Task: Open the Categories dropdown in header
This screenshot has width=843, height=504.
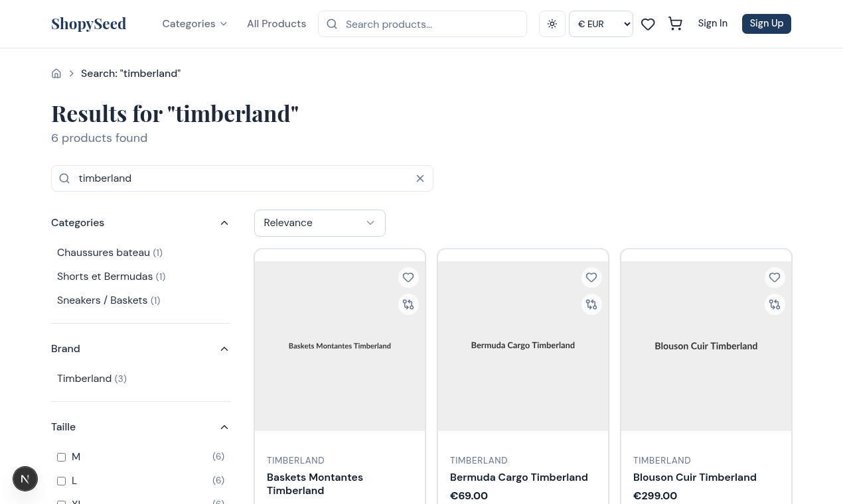Action: [x=194, y=24]
